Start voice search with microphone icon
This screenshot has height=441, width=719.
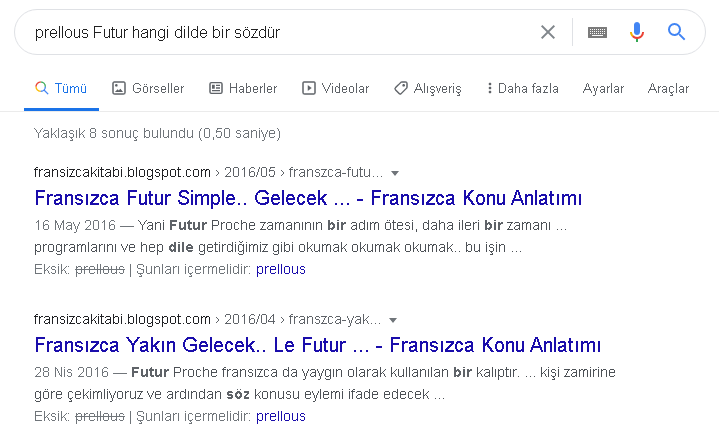[637, 32]
